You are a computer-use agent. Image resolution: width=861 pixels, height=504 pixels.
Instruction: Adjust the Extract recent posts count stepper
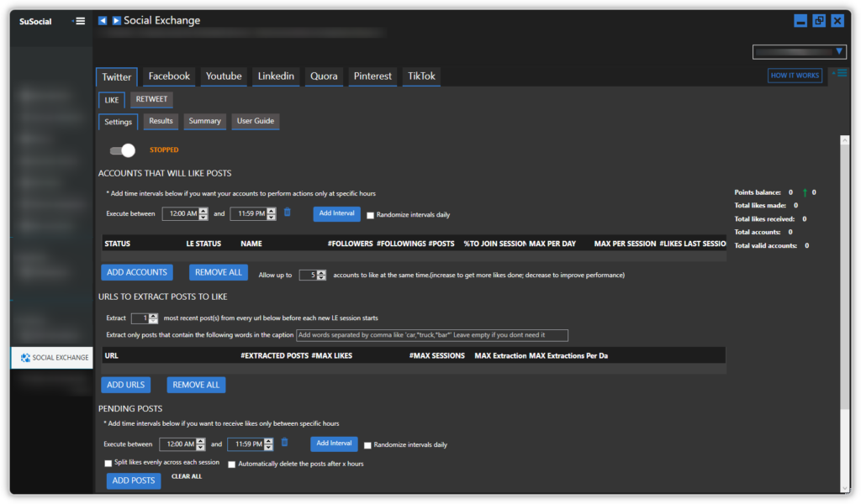153,318
